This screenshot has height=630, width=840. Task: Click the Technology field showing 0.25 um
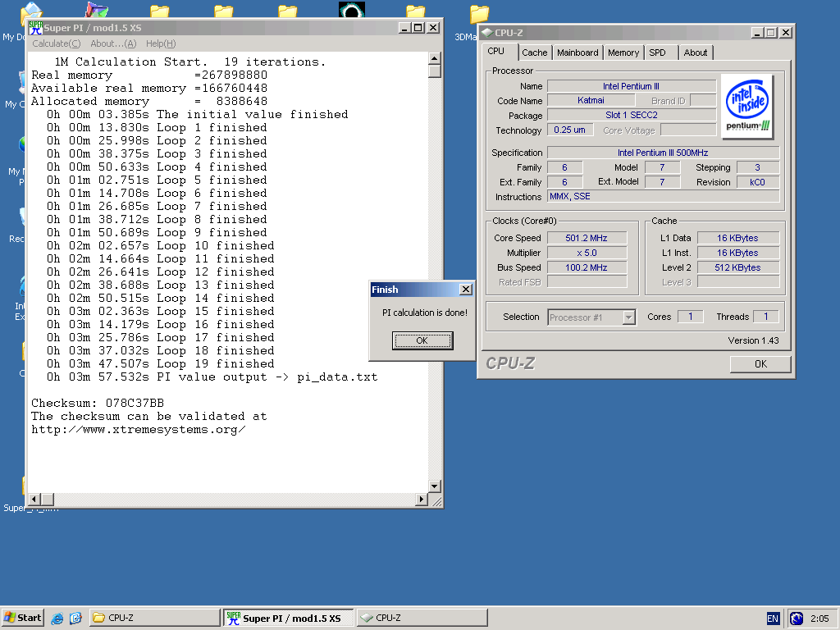pyautogui.click(x=570, y=130)
